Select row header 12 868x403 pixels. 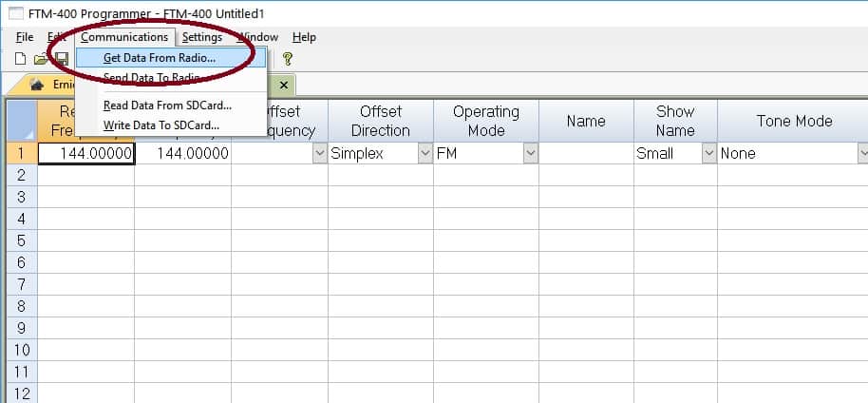[22, 393]
